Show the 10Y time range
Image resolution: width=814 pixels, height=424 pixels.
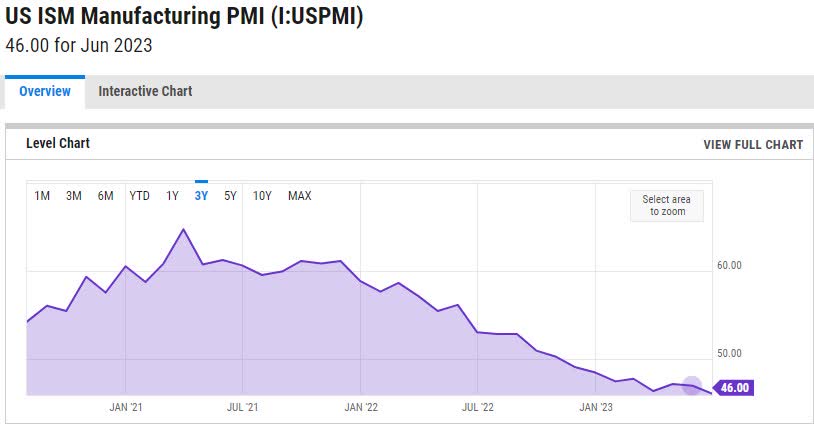(x=262, y=196)
